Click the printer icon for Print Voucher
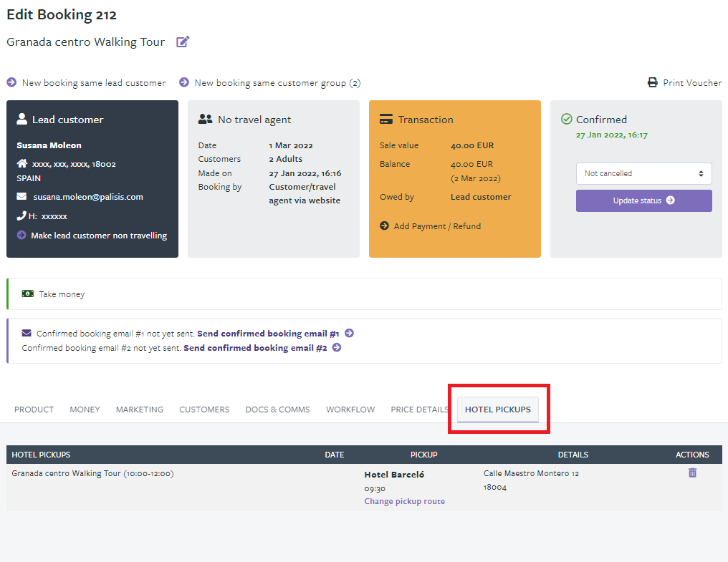This screenshot has width=728, height=562. 652,82
